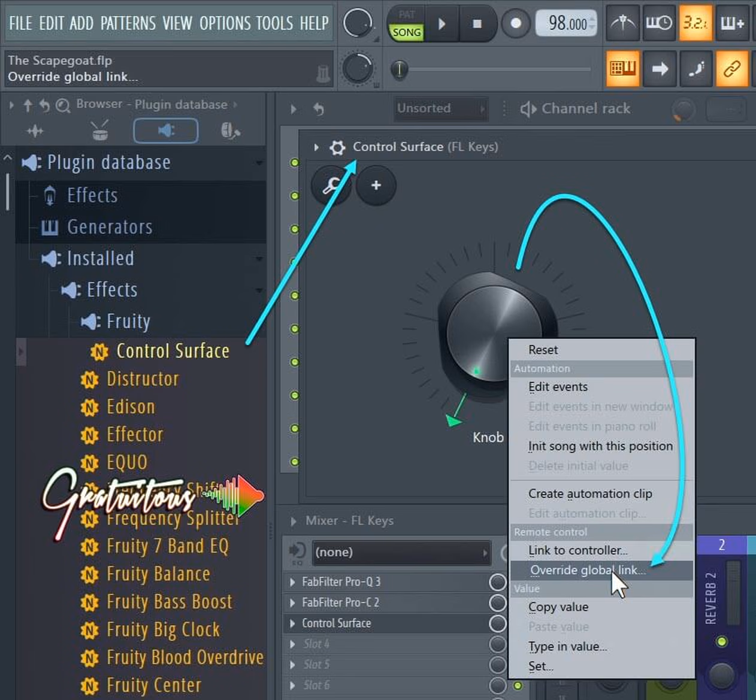756x700 pixels.
Task: Open the OPTIONS menu
Action: [225, 23]
